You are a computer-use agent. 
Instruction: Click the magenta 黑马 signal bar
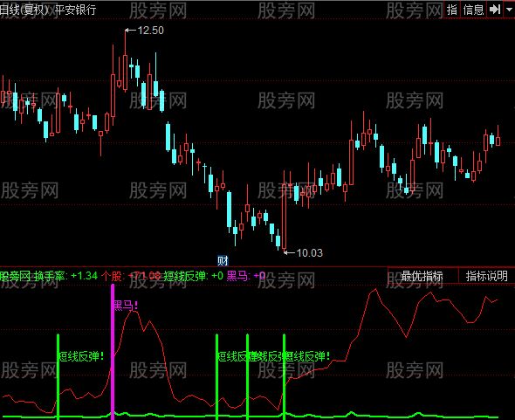[113, 352]
